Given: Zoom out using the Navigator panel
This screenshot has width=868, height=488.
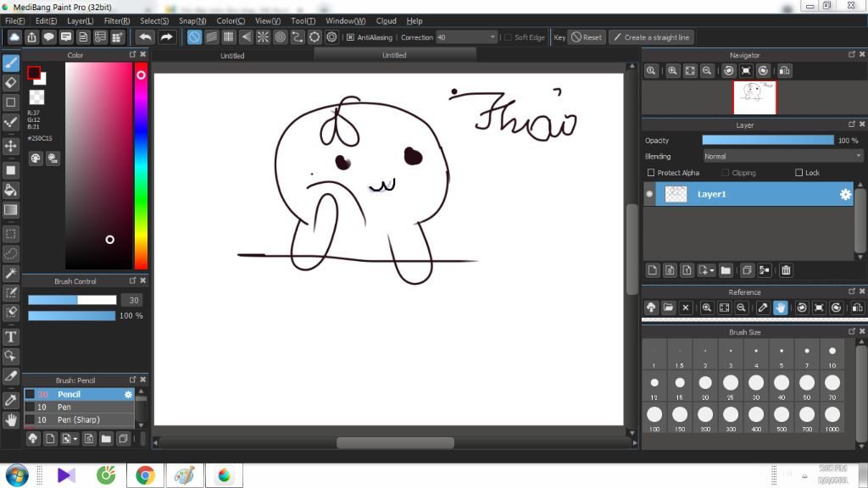Looking at the screenshot, I should (x=707, y=71).
